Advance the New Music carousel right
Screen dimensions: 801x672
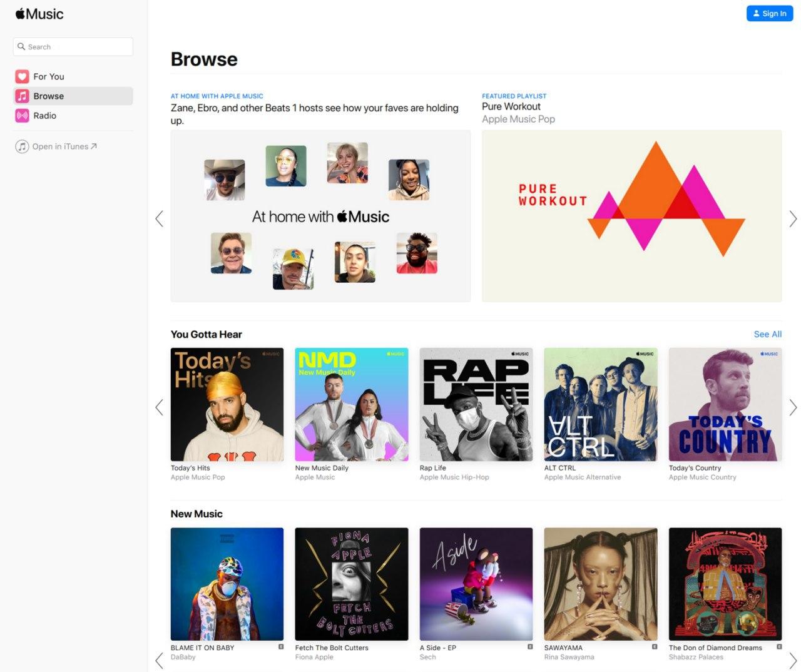pos(793,660)
